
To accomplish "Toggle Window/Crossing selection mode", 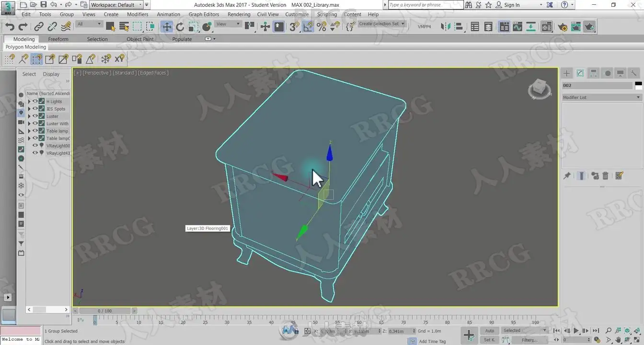I will [x=150, y=27].
